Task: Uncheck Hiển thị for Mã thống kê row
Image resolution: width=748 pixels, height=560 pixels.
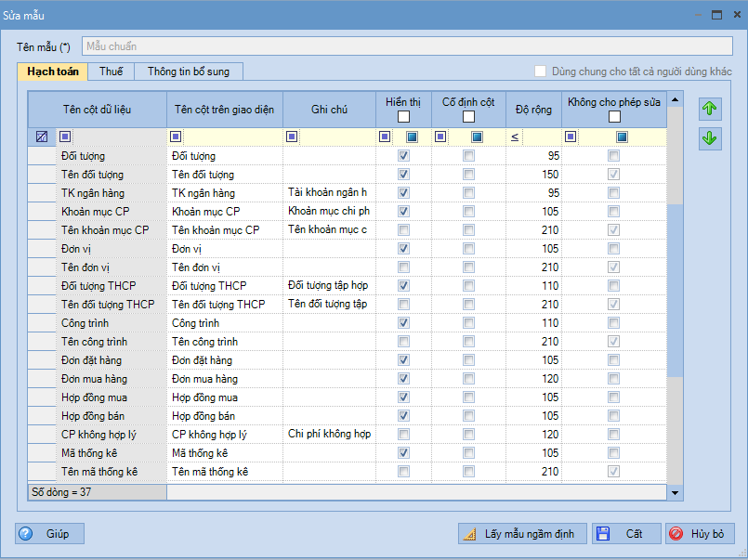Action: (x=403, y=453)
